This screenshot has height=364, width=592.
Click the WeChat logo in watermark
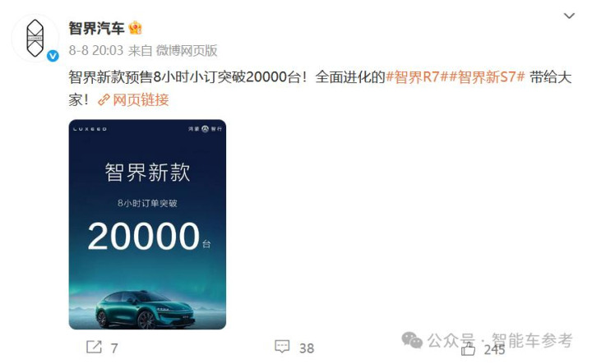click(x=412, y=340)
